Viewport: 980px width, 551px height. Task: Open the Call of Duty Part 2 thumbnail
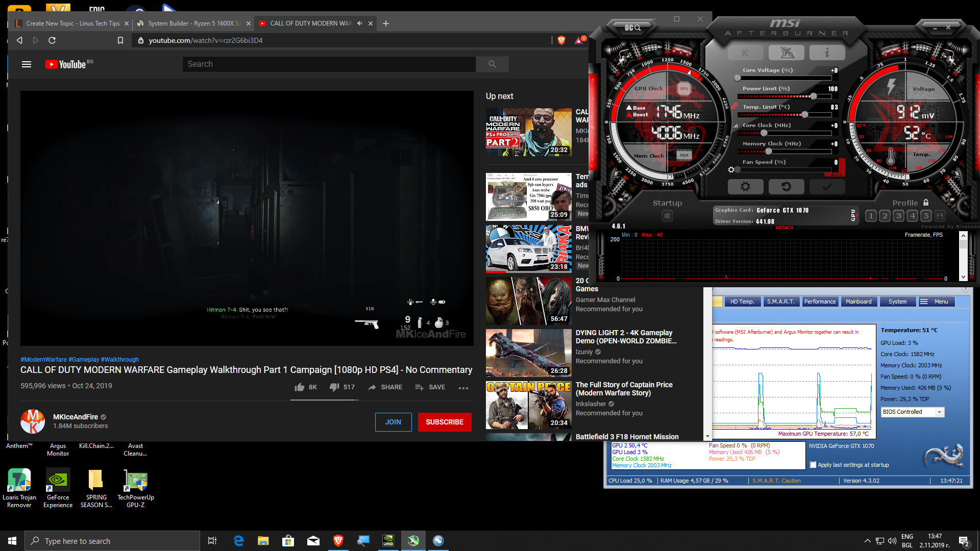(529, 132)
